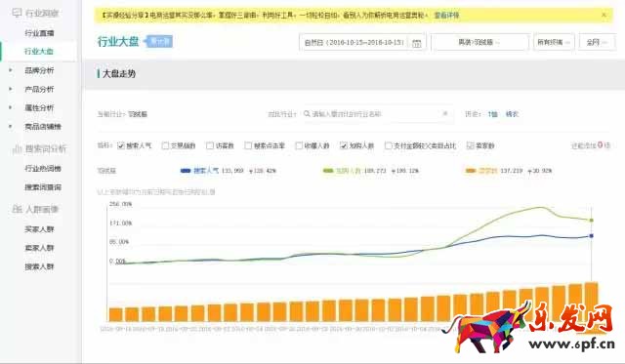The height and width of the screenshot is (364, 625).
Task: Click the blue 搜索人气 legend swatch
Action: coord(186,171)
